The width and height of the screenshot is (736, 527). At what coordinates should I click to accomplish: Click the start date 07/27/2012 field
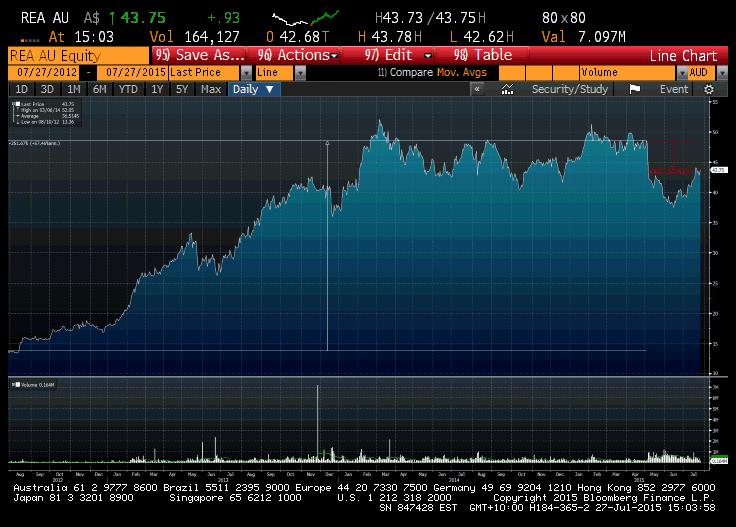44,73
